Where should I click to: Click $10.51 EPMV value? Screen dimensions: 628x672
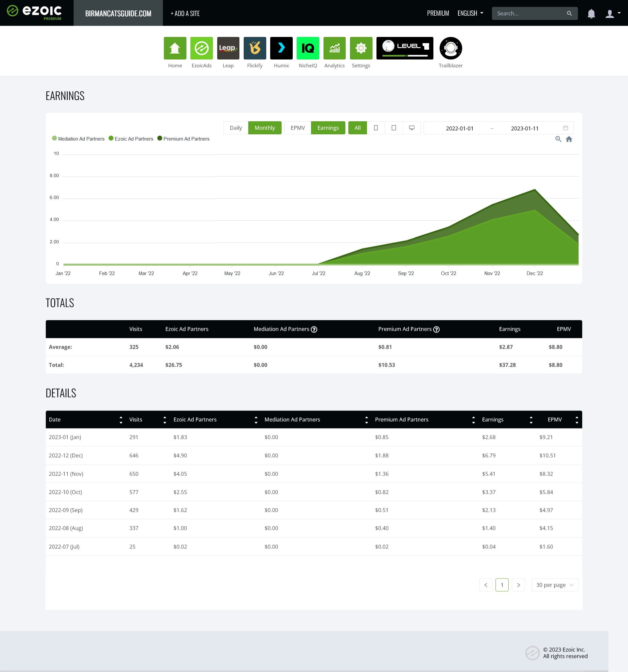[x=548, y=456]
